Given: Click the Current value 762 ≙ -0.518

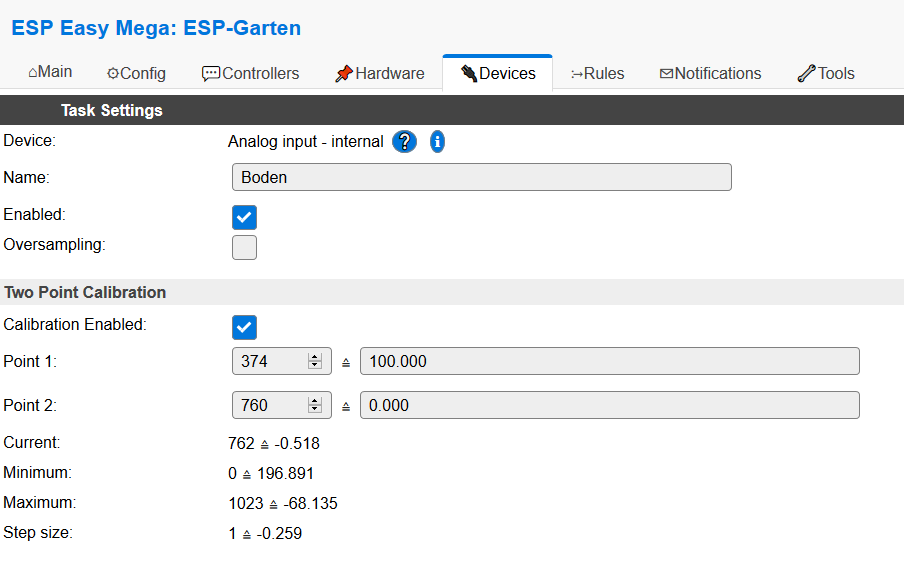Looking at the screenshot, I should (x=274, y=443).
